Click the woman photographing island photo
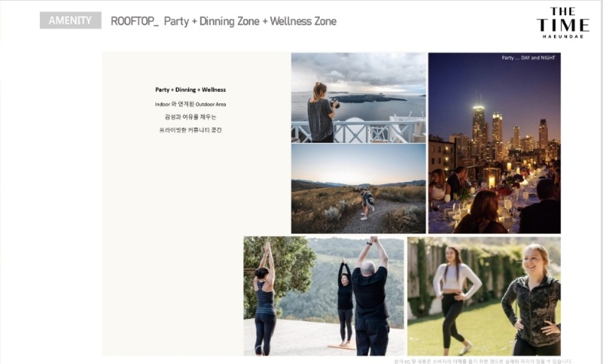This screenshot has height=364, width=603. [x=358, y=98]
